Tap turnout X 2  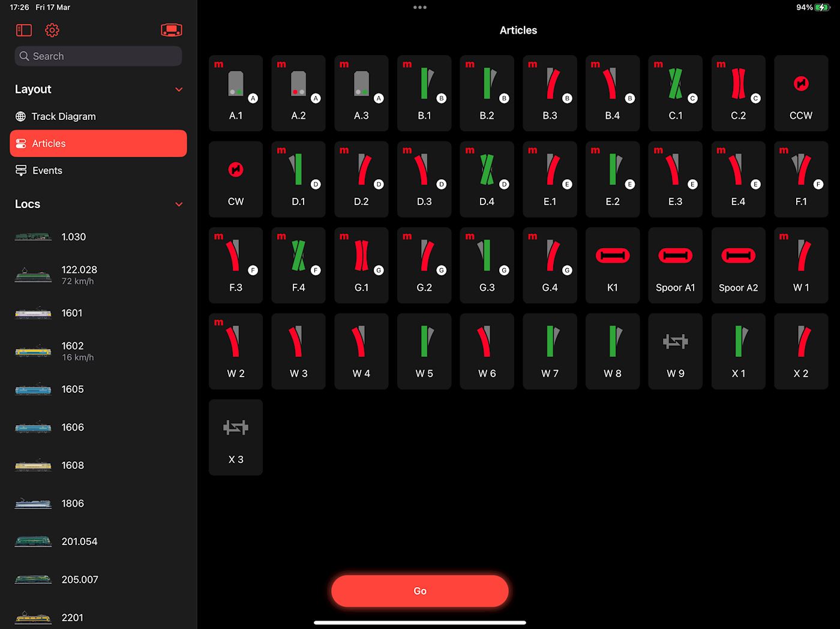[x=801, y=351]
